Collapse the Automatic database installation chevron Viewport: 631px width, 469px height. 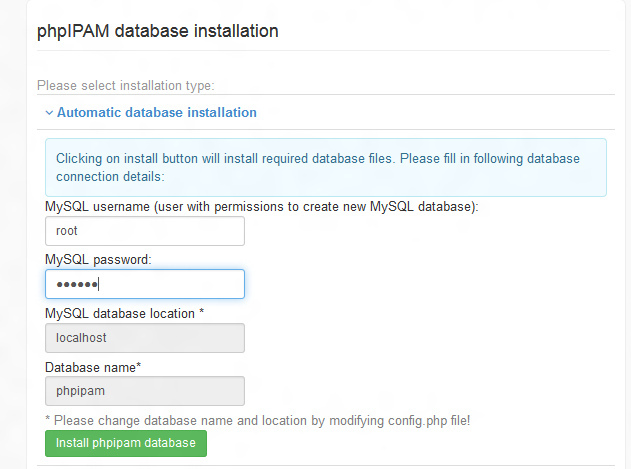[48, 113]
